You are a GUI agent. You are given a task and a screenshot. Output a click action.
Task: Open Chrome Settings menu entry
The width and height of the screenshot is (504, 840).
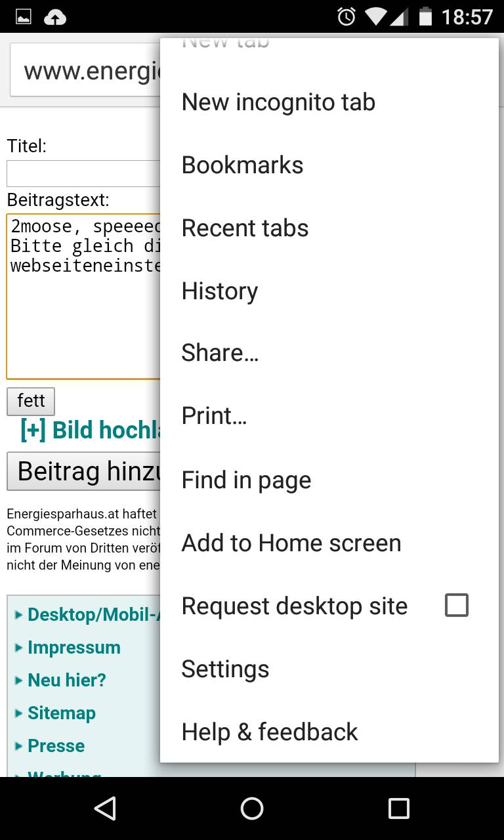pos(225,669)
